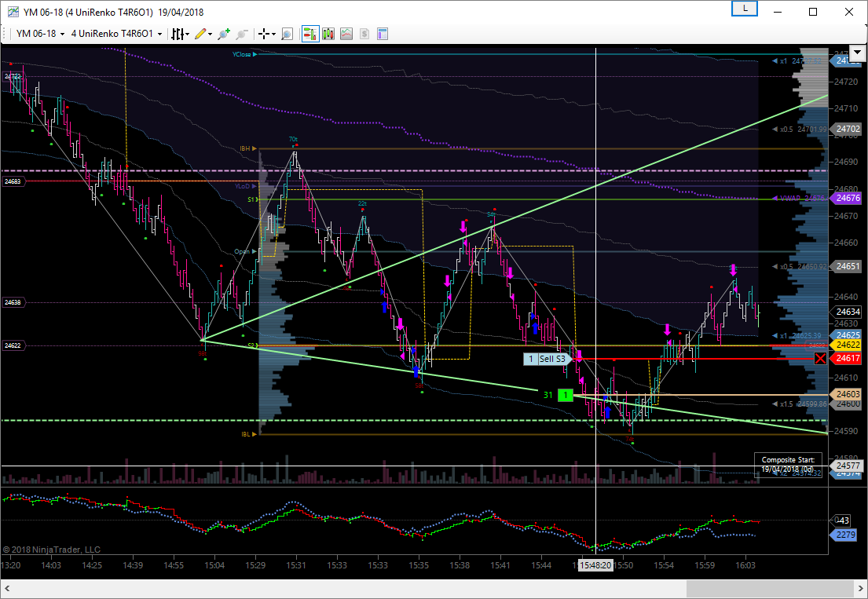Open the chart Properties icon
The height and width of the screenshot is (599, 868).
coord(383,35)
